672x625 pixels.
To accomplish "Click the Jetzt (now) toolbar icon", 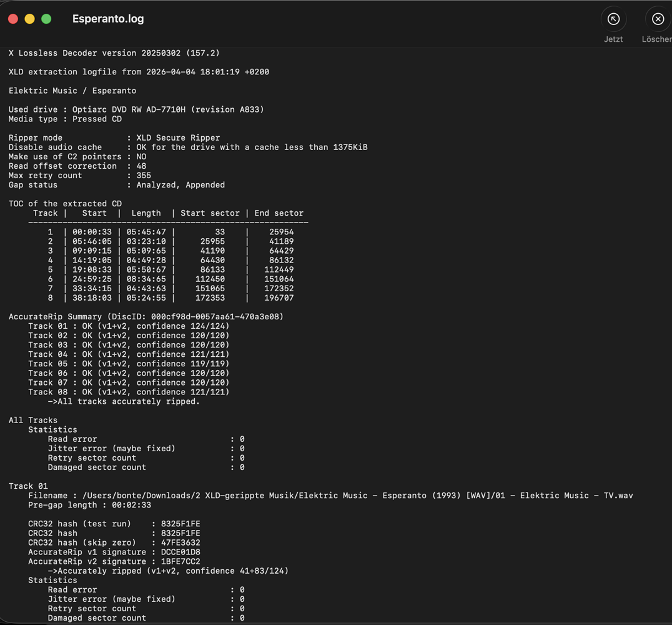I will (613, 19).
